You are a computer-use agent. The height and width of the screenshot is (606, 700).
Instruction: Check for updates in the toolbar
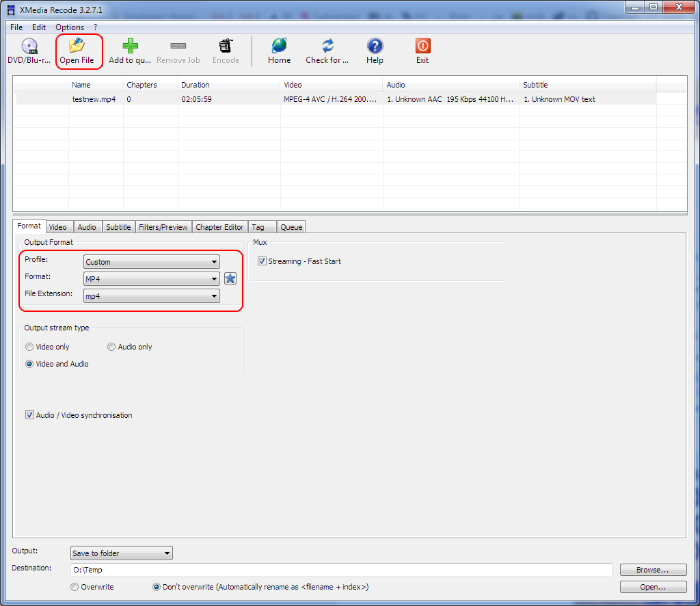click(x=327, y=51)
